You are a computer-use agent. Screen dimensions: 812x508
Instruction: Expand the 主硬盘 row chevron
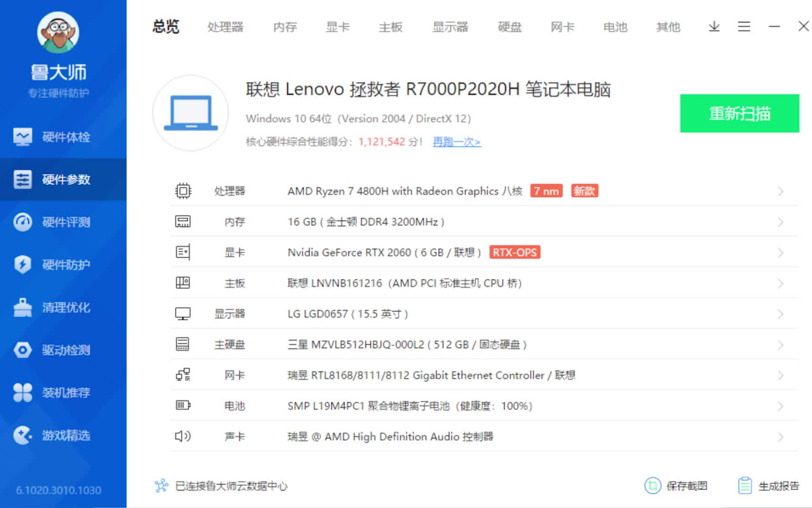781,345
